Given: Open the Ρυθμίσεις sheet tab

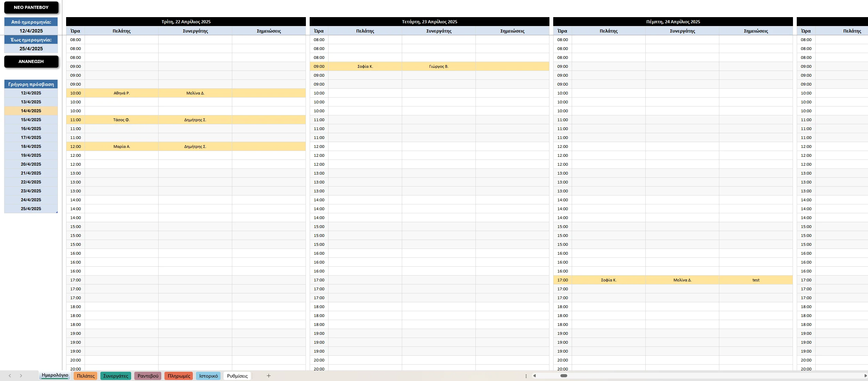Looking at the screenshot, I should click(237, 376).
